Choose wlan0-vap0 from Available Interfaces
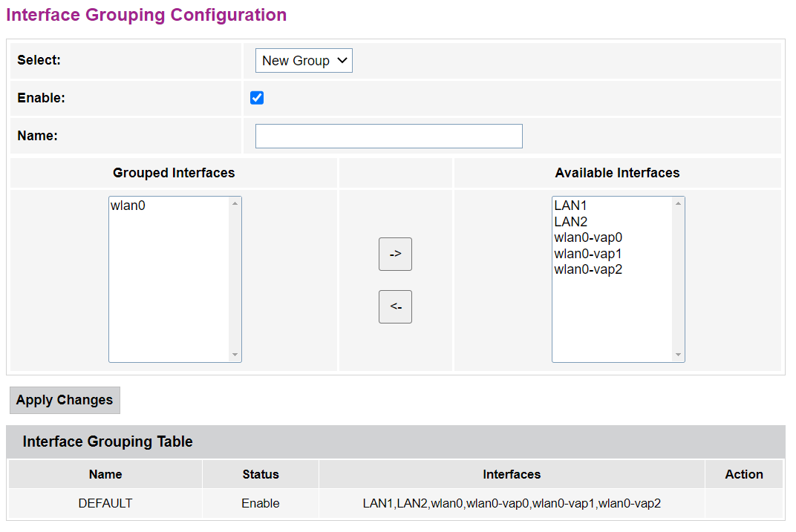The image size is (796, 532). pos(588,237)
